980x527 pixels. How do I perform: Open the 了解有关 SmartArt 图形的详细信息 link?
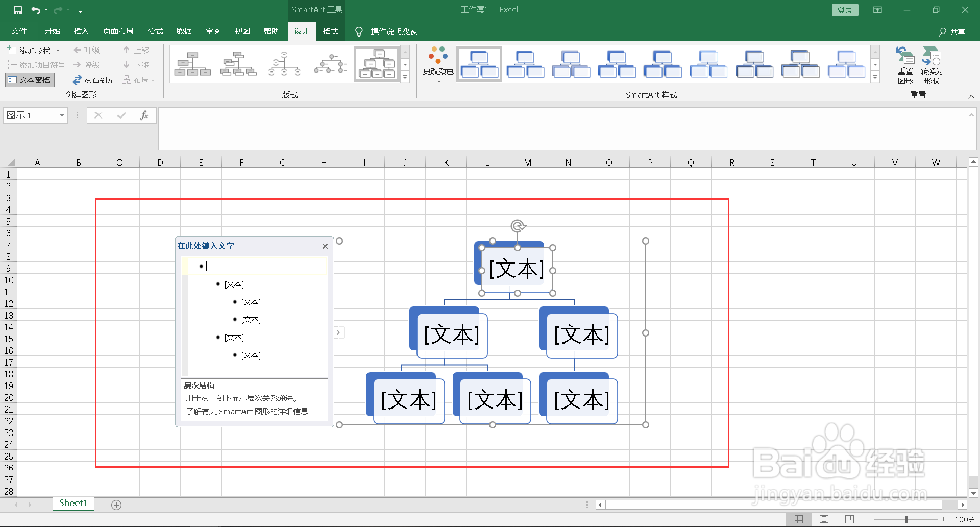tap(247, 412)
